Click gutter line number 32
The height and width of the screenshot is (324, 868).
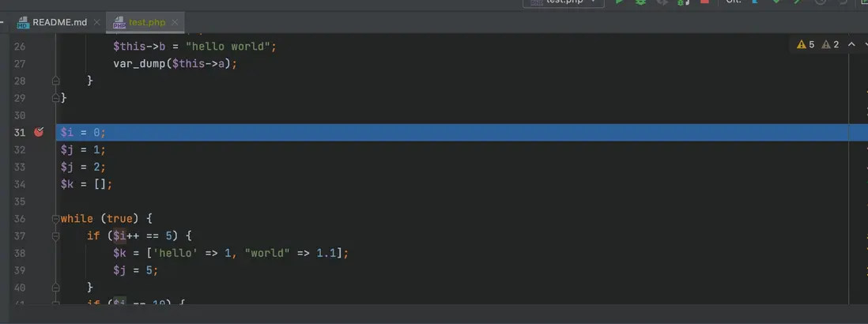(x=20, y=150)
